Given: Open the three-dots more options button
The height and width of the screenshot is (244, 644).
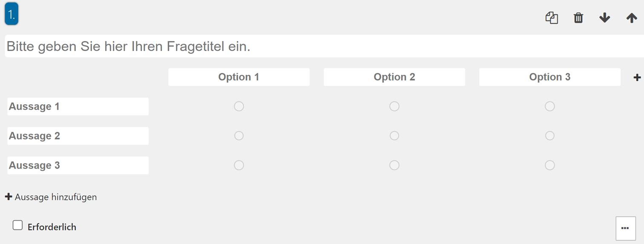Looking at the screenshot, I should pyautogui.click(x=625, y=228).
